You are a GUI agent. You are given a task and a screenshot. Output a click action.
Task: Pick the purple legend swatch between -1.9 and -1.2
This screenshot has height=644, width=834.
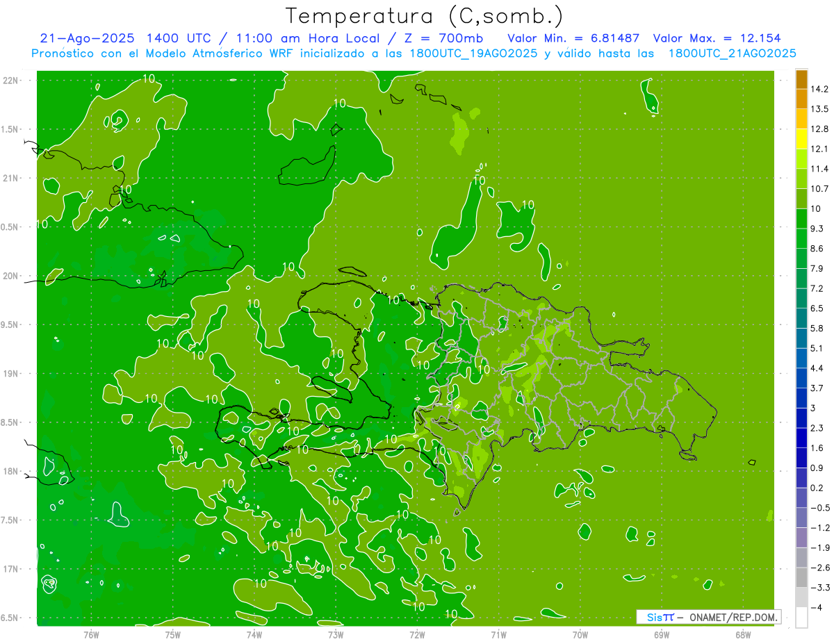click(x=801, y=538)
